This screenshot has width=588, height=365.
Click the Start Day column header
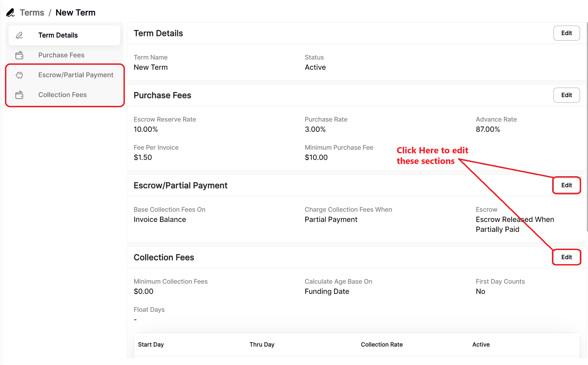click(x=151, y=345)
